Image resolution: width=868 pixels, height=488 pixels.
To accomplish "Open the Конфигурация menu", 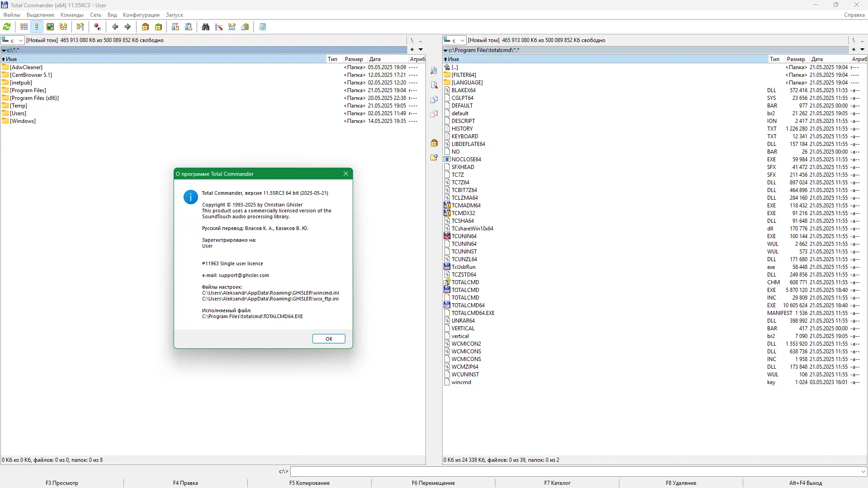I will (141, 15).
